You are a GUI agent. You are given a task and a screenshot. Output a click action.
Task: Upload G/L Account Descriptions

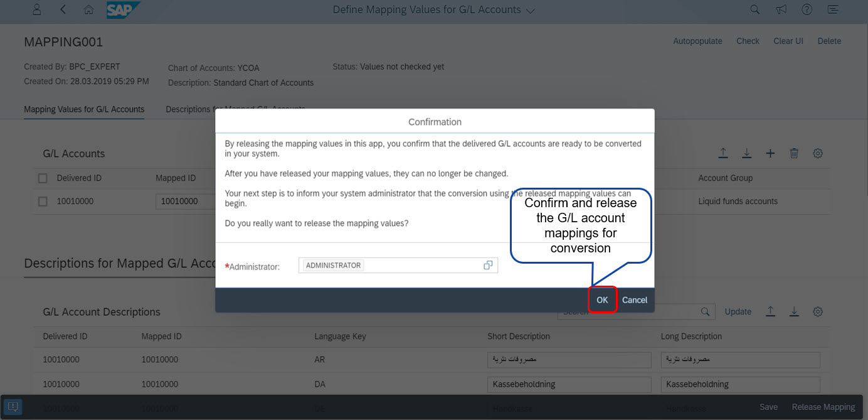click(x=771, y=311)
